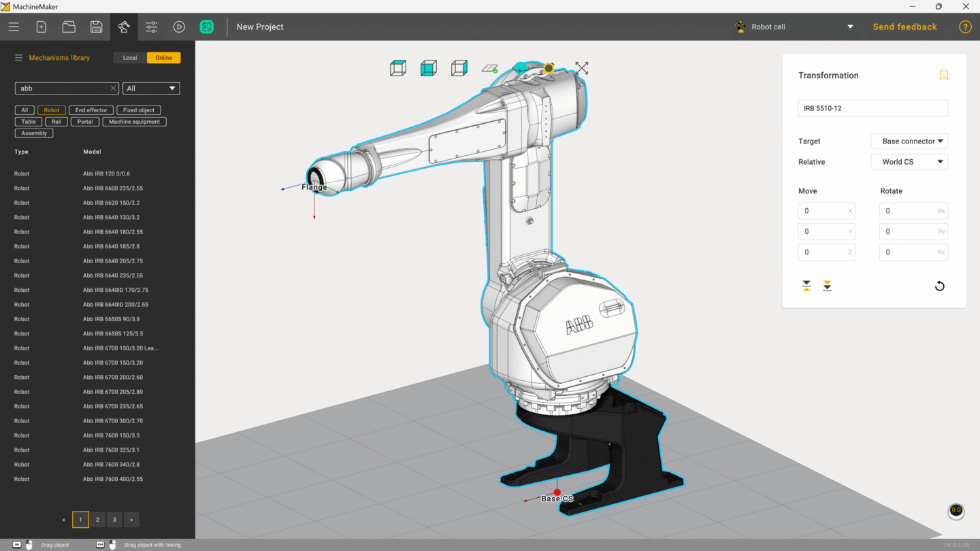The width and height of the screenshot is (980, 551).
Task: Click the wireframe view cube icon
Action: [397, 68]
